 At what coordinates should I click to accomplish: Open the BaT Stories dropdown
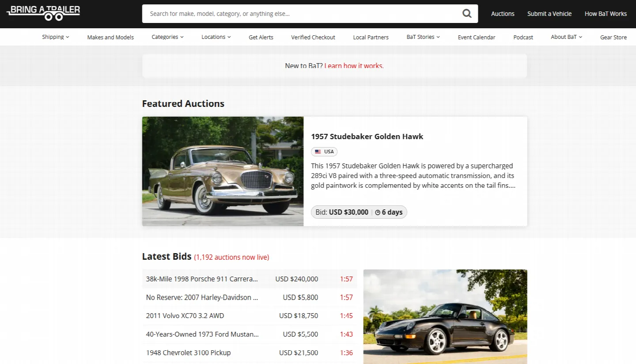423,37
